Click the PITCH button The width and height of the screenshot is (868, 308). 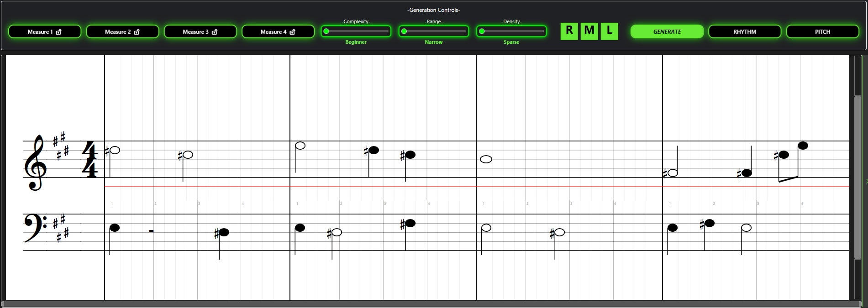click(x=822, y=31)
